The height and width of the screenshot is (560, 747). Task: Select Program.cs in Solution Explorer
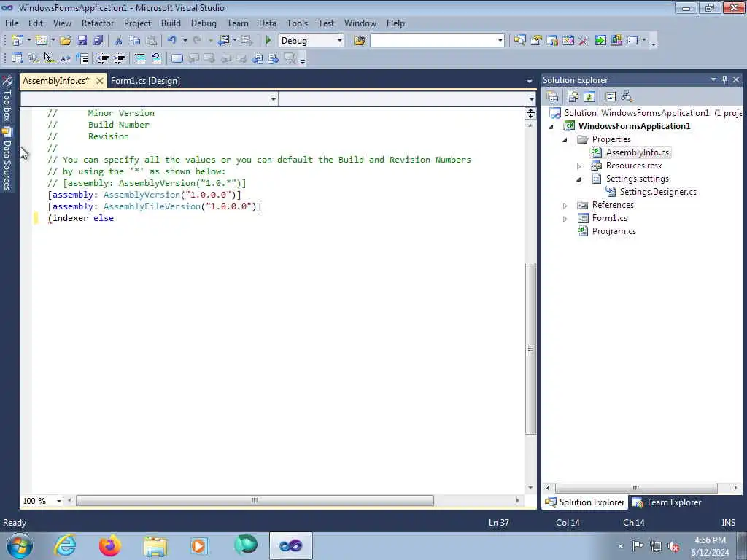(x=614, y=231)
